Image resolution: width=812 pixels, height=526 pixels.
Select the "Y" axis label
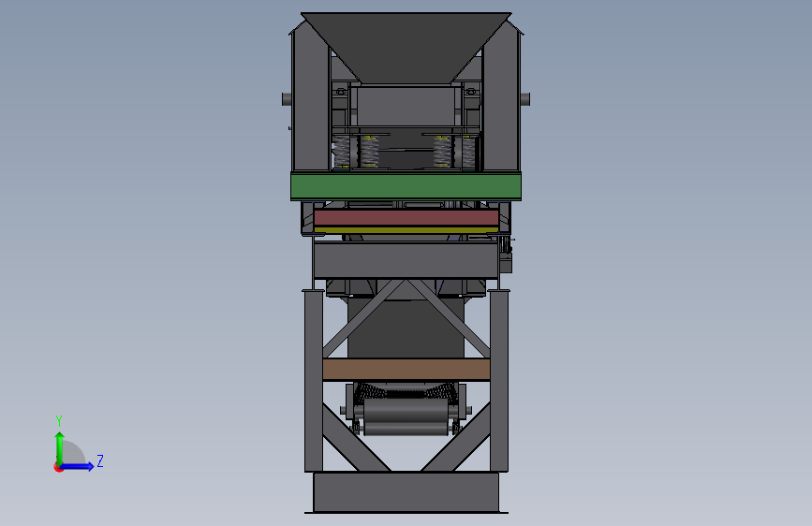59,421
